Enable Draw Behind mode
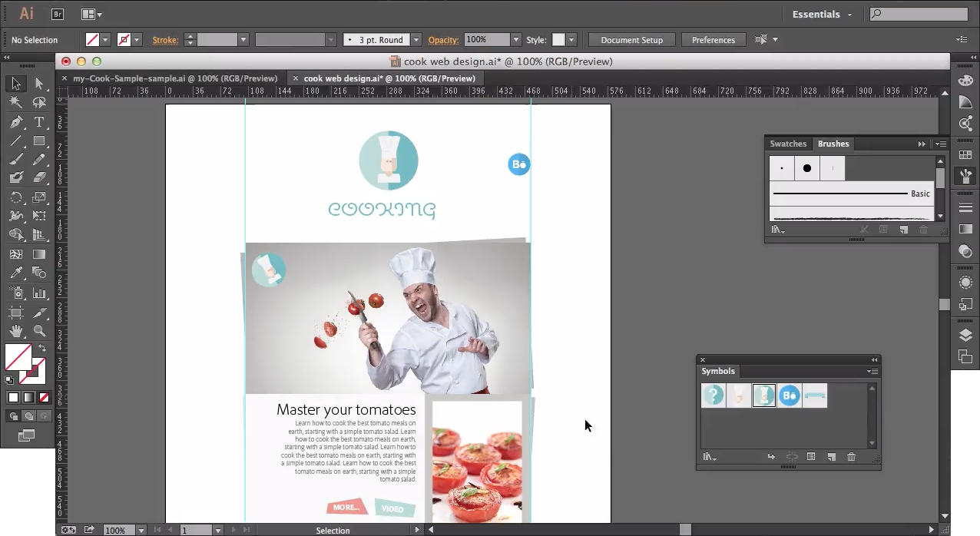The width and height of the screenshot is (980, 536). (x=28, y=416)
